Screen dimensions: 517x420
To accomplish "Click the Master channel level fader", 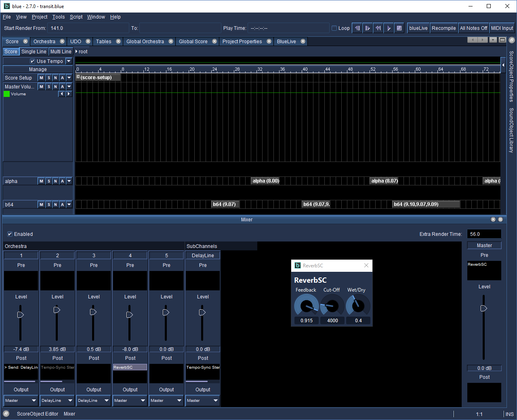I will 483,309.
